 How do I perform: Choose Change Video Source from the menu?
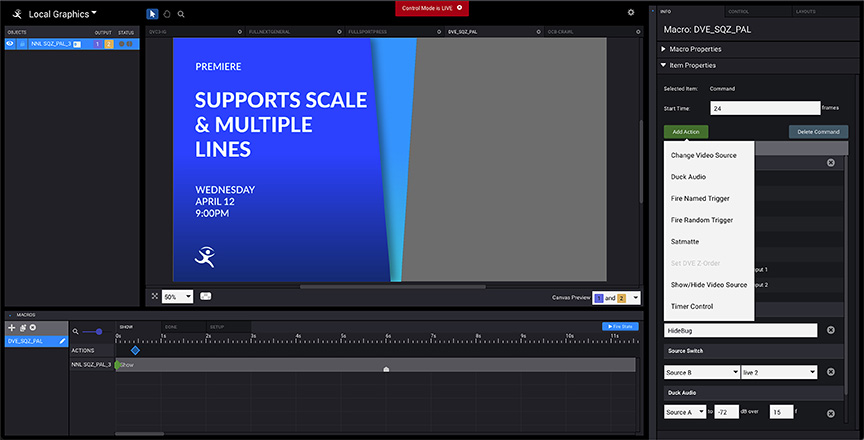pos(703,155)
